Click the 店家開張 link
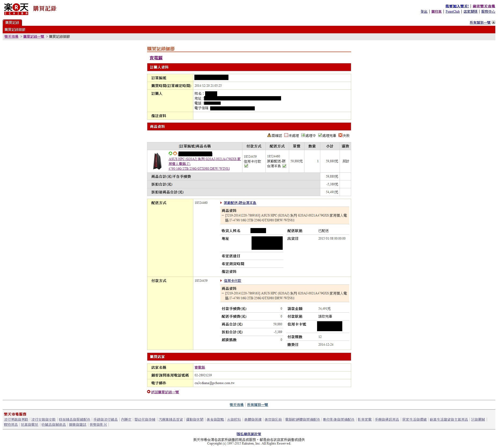The height and width of the screenshot is (448, 498). point(470,12)
